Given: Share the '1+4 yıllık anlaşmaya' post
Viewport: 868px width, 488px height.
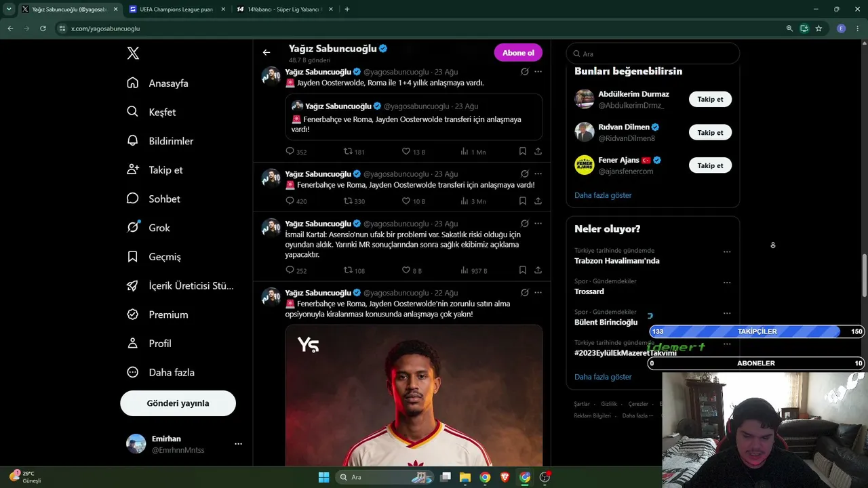Looking at the screenshot, I should (x=538, y=152).
